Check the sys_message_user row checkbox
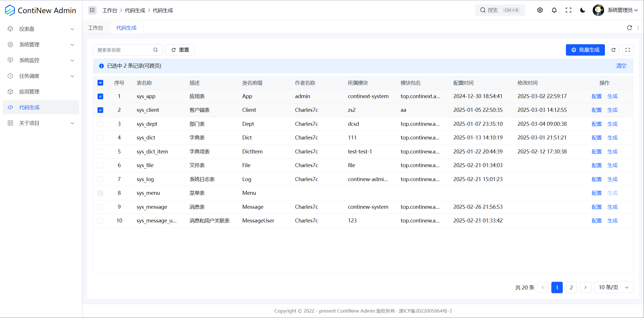The height and width of the screenshot is (318, 644). click(x=100, y=221)
